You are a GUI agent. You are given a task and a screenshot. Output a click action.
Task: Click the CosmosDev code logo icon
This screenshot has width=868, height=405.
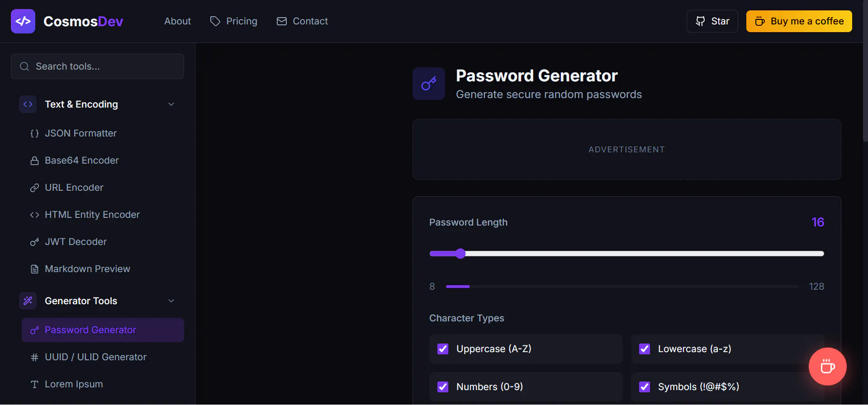[x=23, y=21]
